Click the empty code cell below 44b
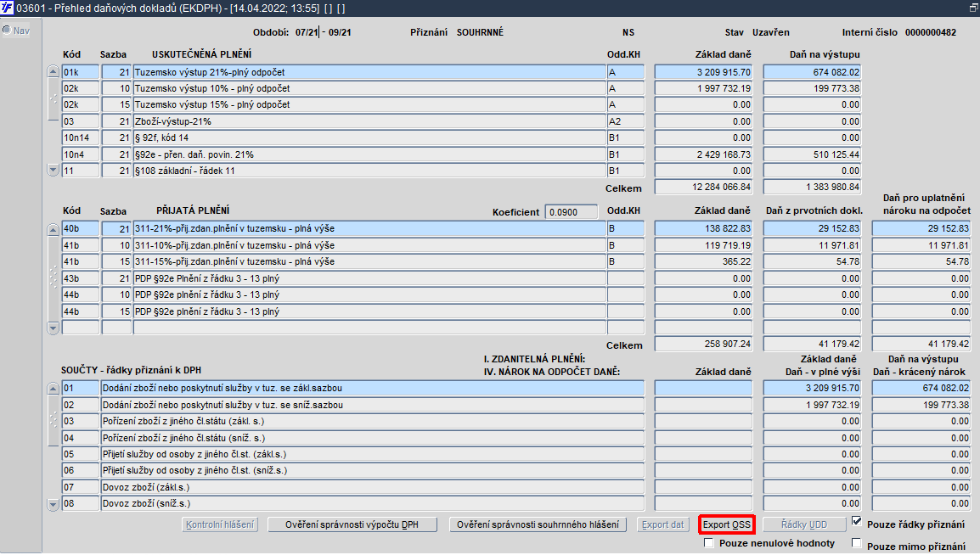Viewport: 980px width, 555px height. pos(80,327)
